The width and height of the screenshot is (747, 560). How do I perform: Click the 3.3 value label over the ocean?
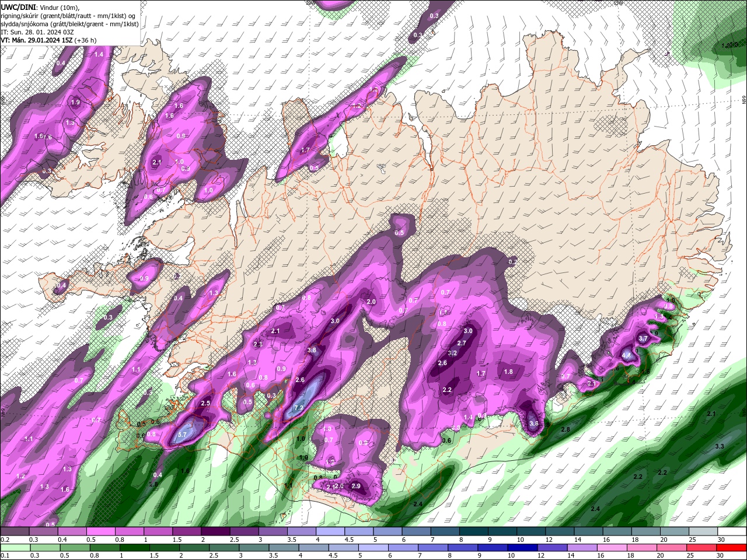720,446
